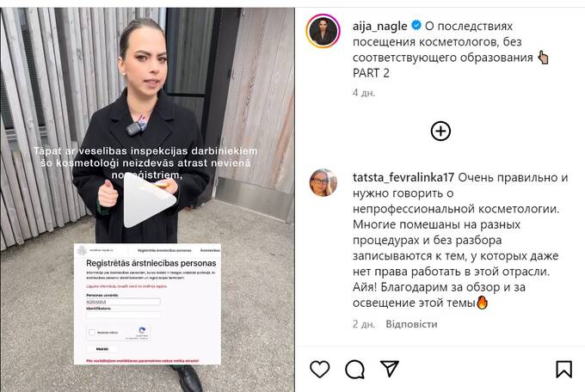Share the post with the paper plane icon
The width and height of the screenshot is (585, 392).
[390, 369]
